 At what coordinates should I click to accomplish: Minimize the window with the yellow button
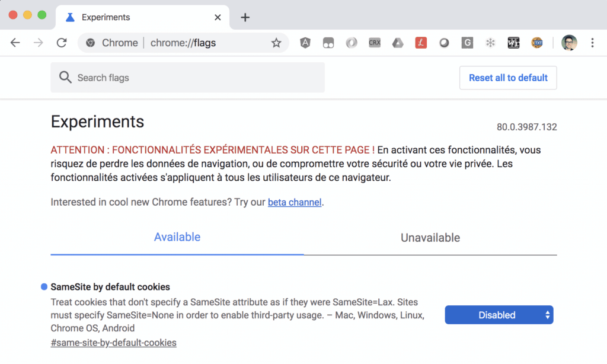27,15
